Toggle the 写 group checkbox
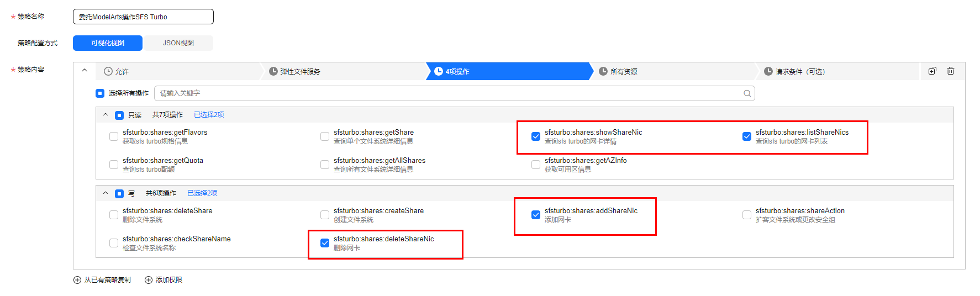980x296 pixels. click(119, 194)
